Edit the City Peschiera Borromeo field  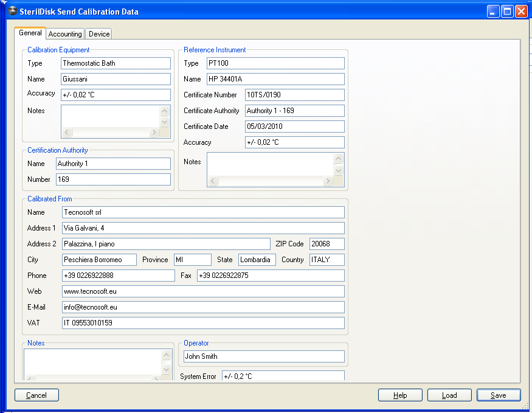click(100, 260)
